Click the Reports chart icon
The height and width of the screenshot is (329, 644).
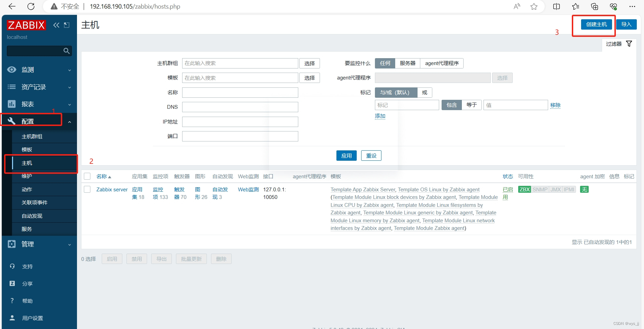pyautogui.click(x=12, y=104)
